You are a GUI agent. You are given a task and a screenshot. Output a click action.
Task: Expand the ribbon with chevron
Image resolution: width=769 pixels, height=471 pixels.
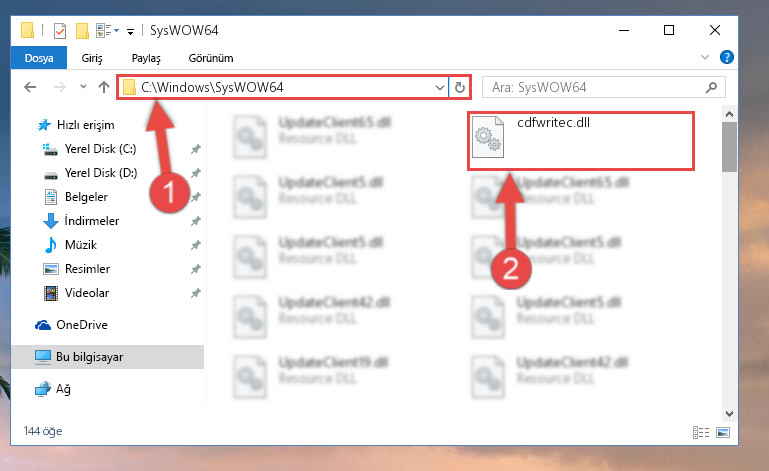[705, 57]
